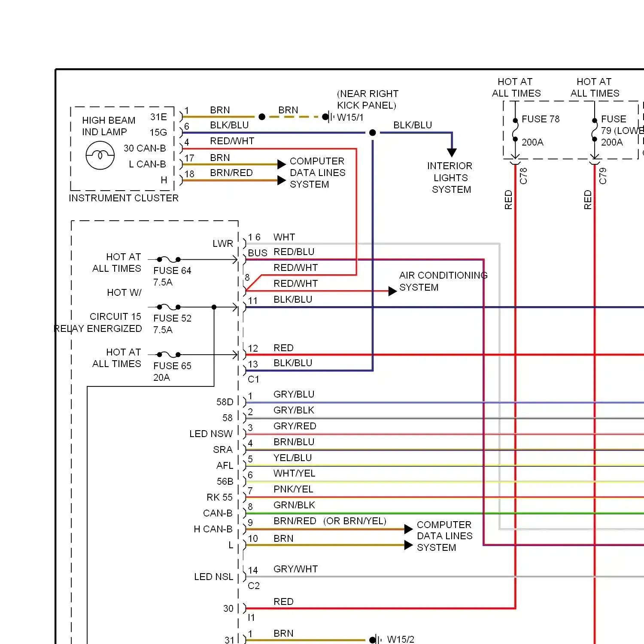Click the FUSE 64 7.5A label
The height and width of the screenshot is (644, 644).
(172, 276)
